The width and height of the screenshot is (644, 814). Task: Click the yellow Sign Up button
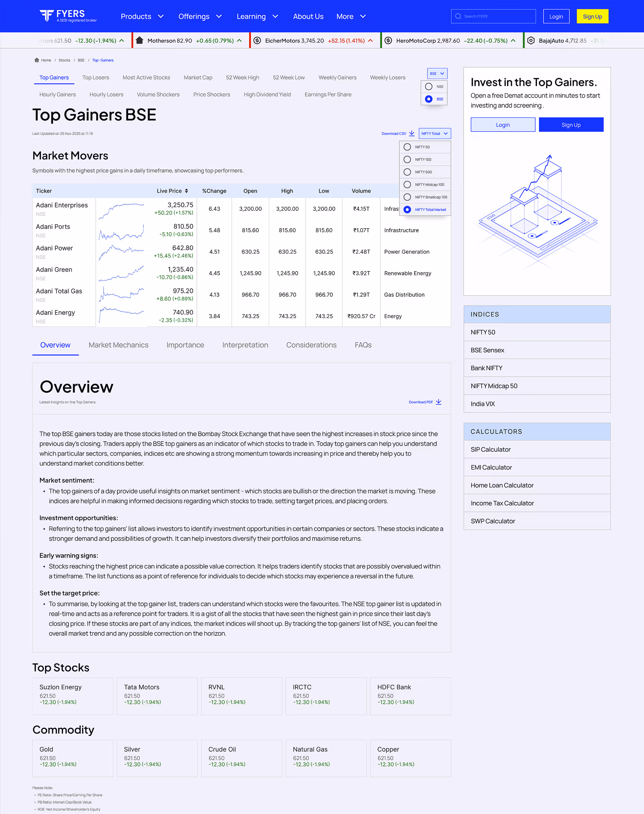592,16
